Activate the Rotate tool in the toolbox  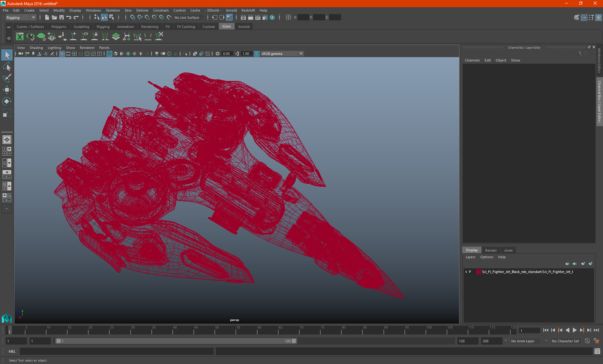pyautogui.click(x=7, y=101)
